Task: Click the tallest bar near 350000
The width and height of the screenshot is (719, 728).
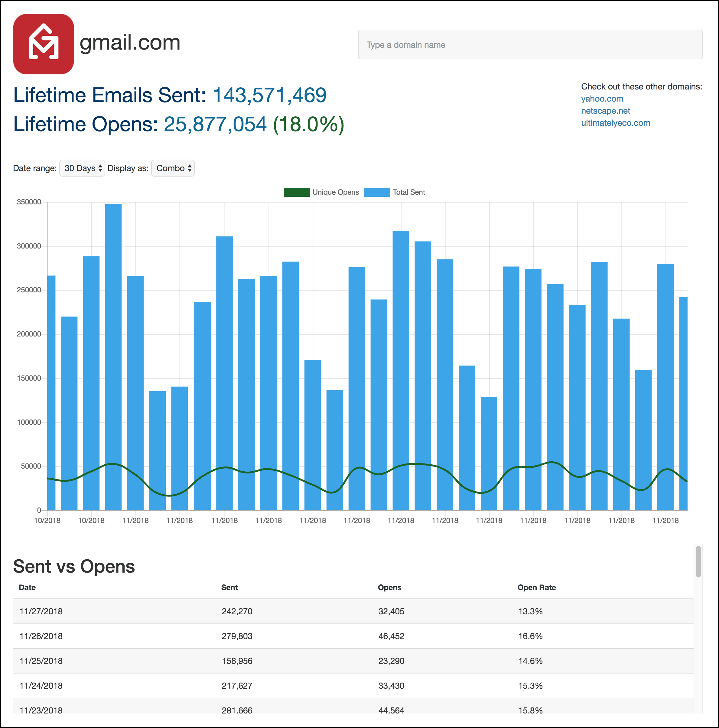Action: [113, 339]
